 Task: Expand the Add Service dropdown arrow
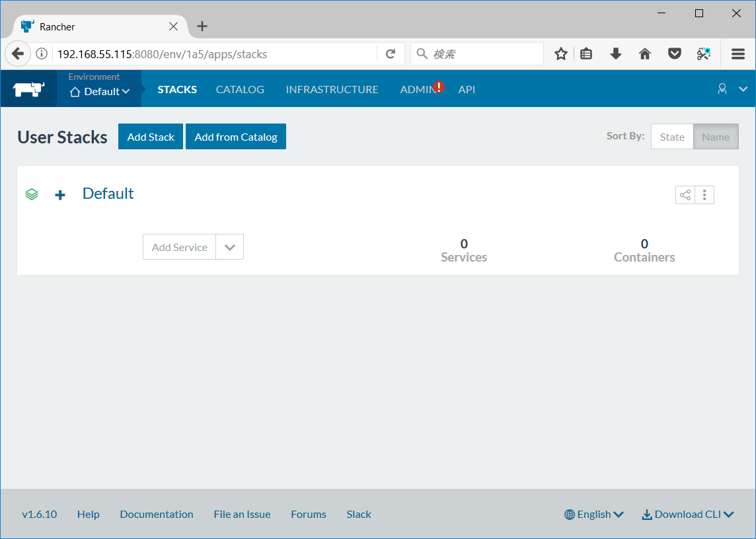tap(229, 247)
